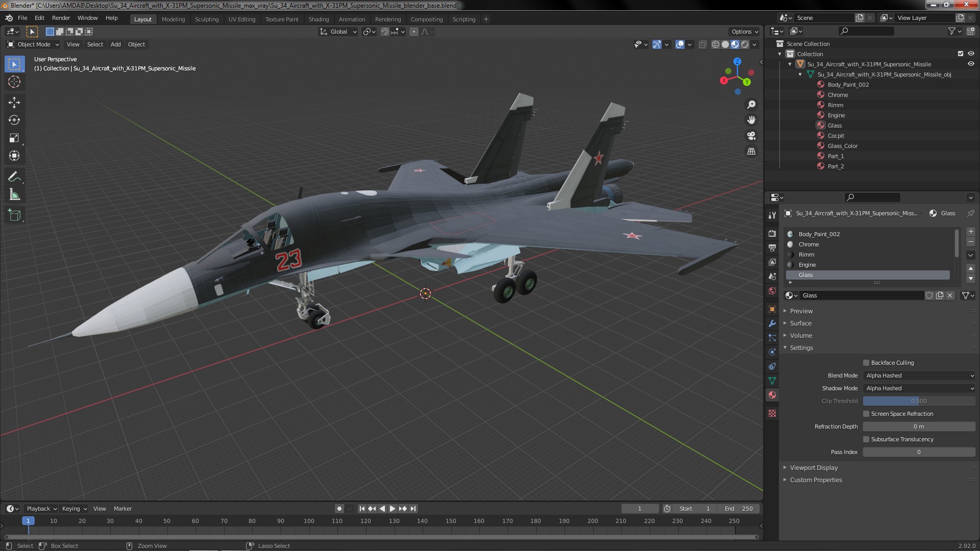The image size is (980, 551).
Task: Unlink the Glass material
Action: [x=950, y=295]
